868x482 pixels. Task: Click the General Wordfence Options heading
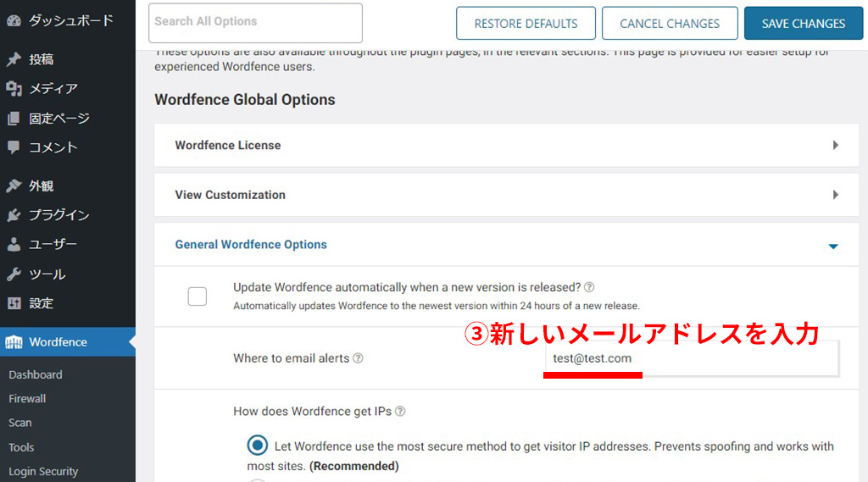[251, 245]
